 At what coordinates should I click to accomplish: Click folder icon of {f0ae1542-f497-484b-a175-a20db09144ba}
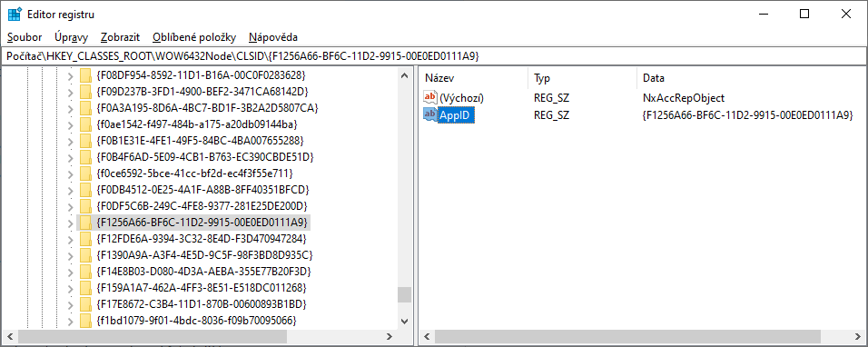click(x=85, y=124)
